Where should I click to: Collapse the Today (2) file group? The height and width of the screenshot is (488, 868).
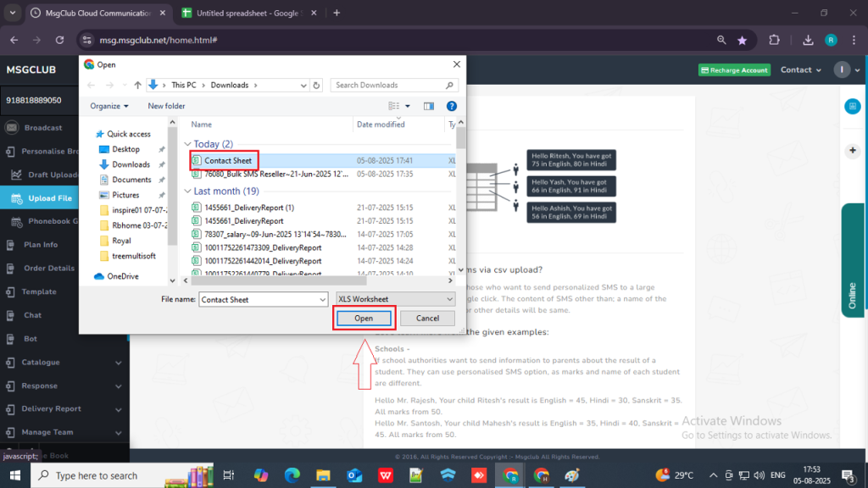point(188,145)
